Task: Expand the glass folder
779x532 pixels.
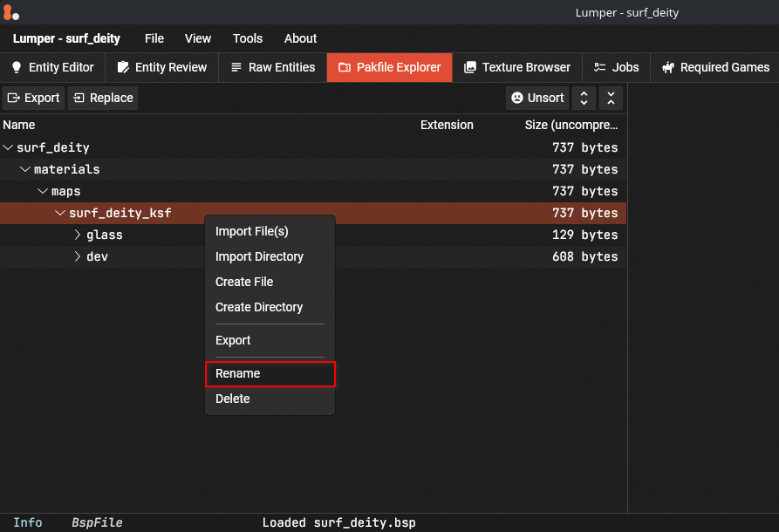Action: [x=78, y=235]
